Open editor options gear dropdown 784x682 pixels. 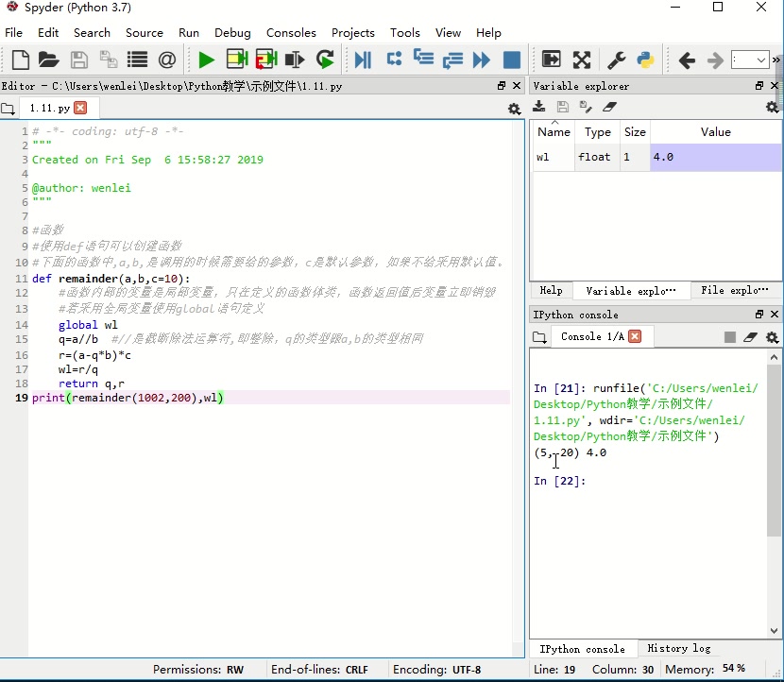(x=514, y=109)
